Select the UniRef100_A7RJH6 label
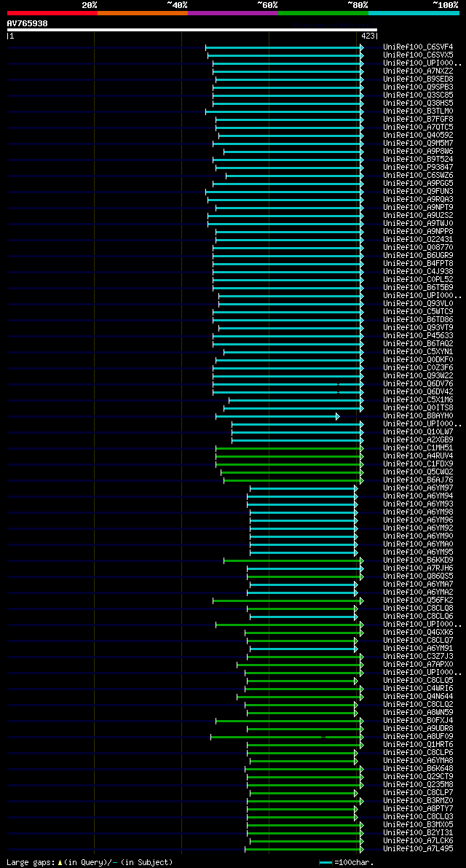Image resolution: width=466 pixels, height=868 pixels. (418, 568)
